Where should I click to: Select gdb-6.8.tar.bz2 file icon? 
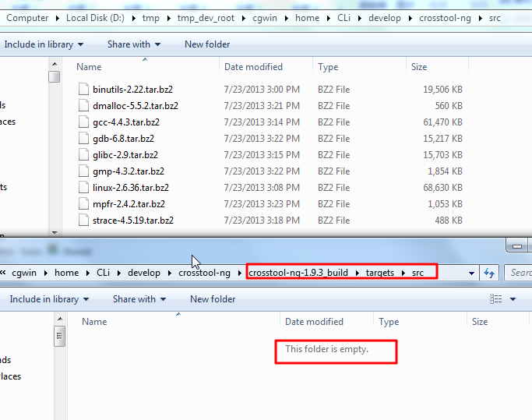83,138
